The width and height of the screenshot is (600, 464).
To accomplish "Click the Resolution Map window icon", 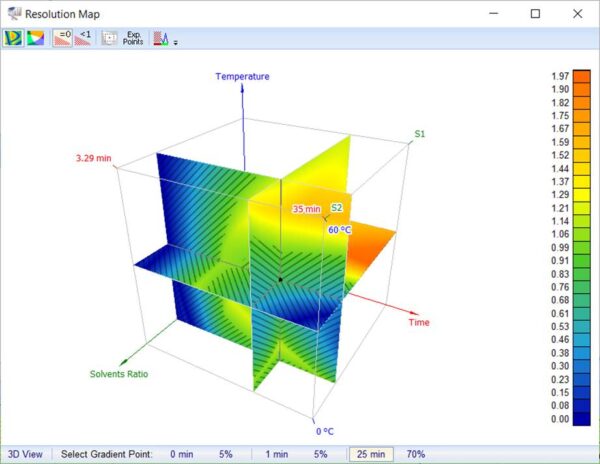I will [x=13, y=13].
